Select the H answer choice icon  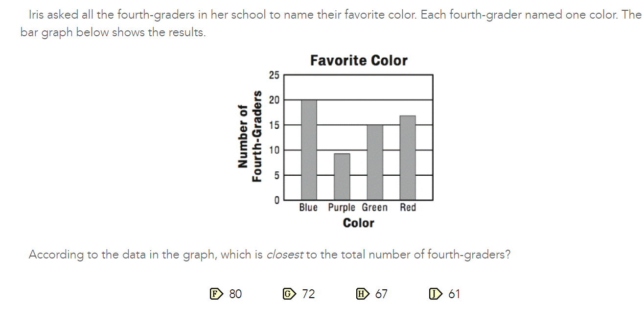coord(363,294)
